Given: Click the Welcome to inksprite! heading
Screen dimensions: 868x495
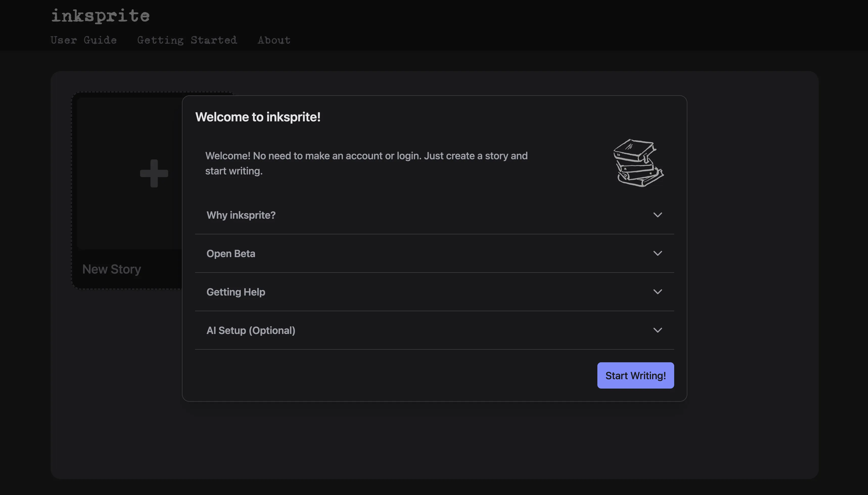Looking at the screenshot, I should coord(258,117).
